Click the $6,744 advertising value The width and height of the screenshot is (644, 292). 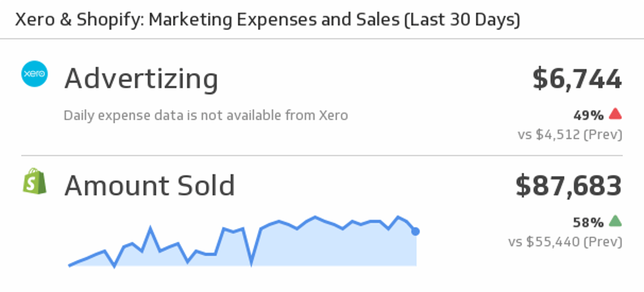pyautogui.click(x=577, y=79)
